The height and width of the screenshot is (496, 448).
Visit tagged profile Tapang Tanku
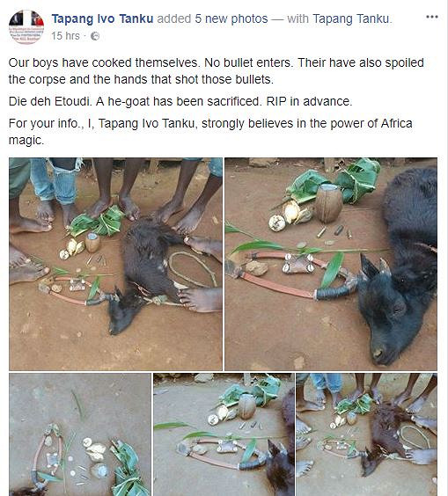351,18
